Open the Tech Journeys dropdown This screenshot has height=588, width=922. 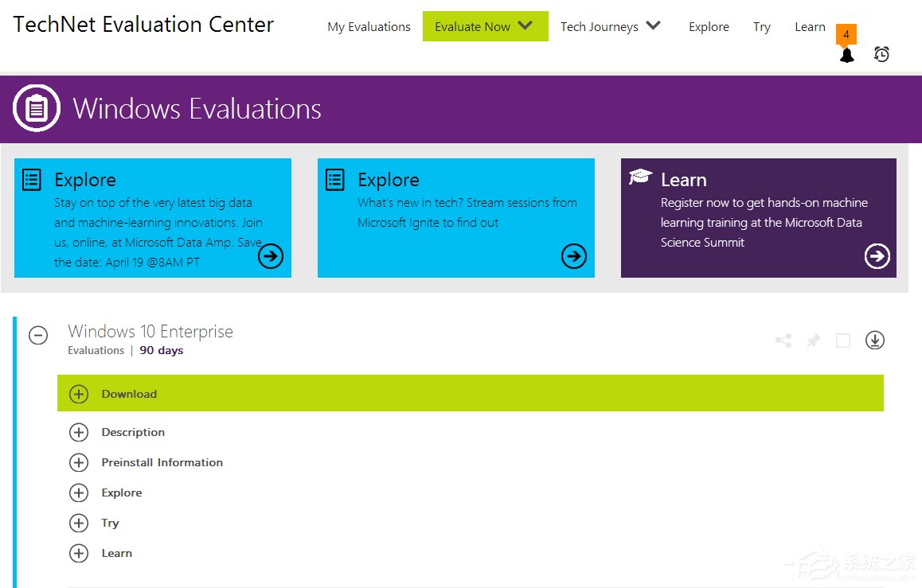coord(611,26)
